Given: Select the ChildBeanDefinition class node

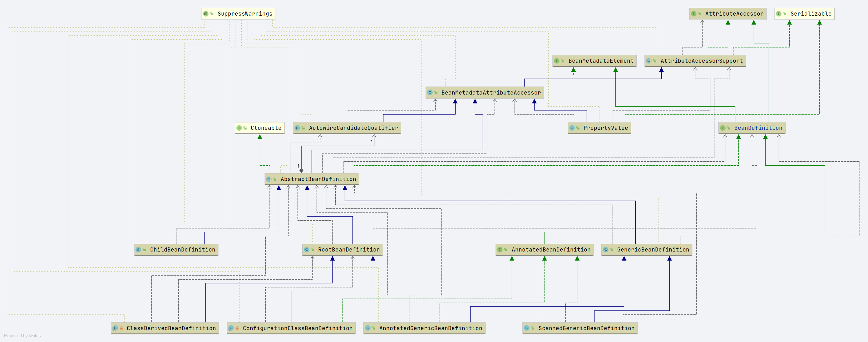Looking at the screenshot, I should tap(182, 250).
